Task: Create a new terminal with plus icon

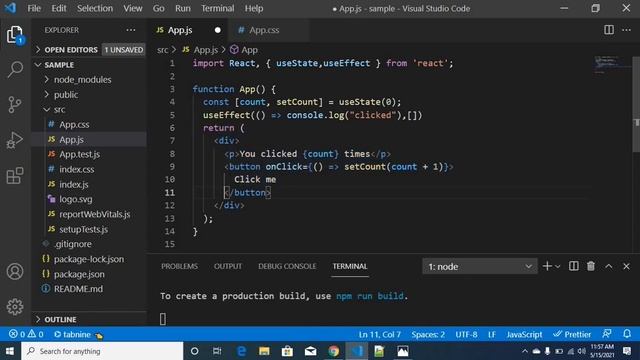Action: (547, 266)
